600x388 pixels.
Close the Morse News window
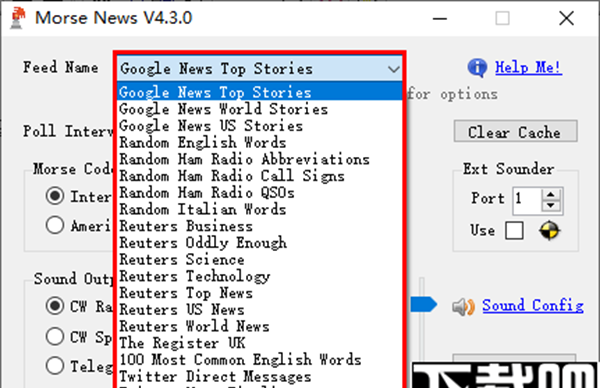566,18
